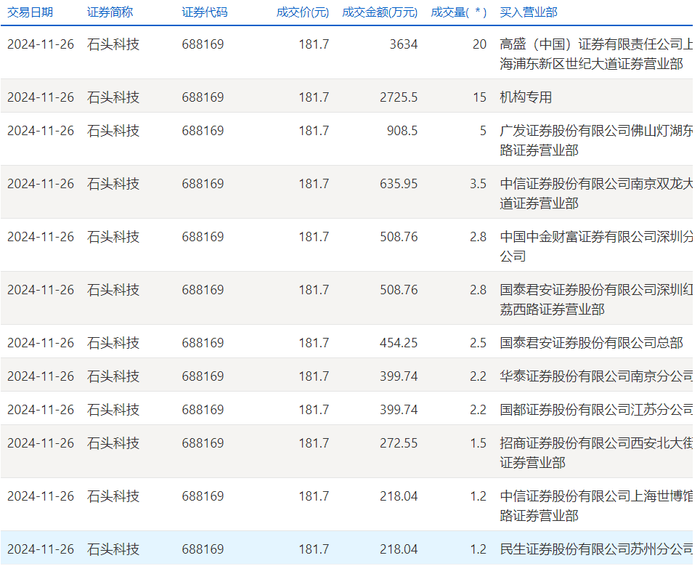
Task: Click 石头科技 in the 机构专用 row
Action: (x=113, y=97)
